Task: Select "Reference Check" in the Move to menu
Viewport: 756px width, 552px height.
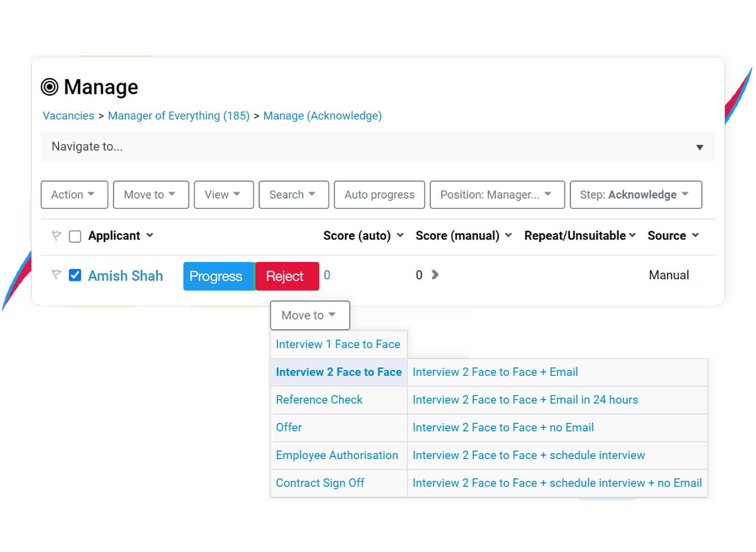Action: (319, 400)
